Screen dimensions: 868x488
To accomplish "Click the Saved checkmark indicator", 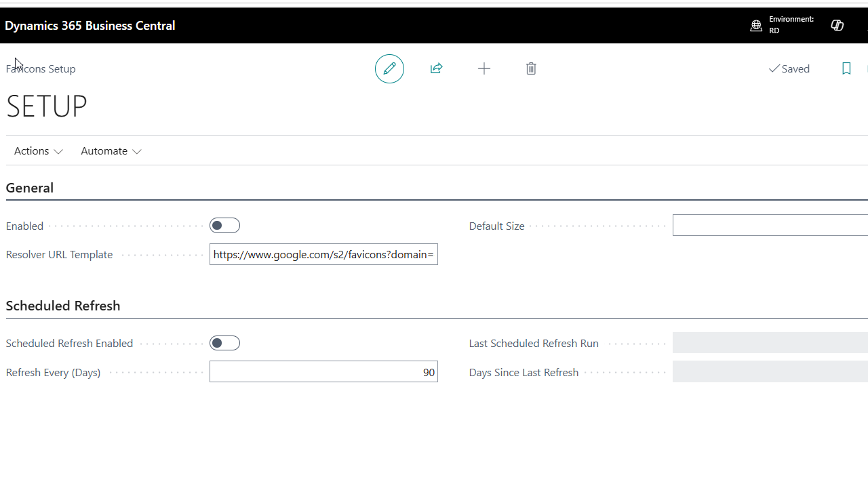I will click(789, 68).
